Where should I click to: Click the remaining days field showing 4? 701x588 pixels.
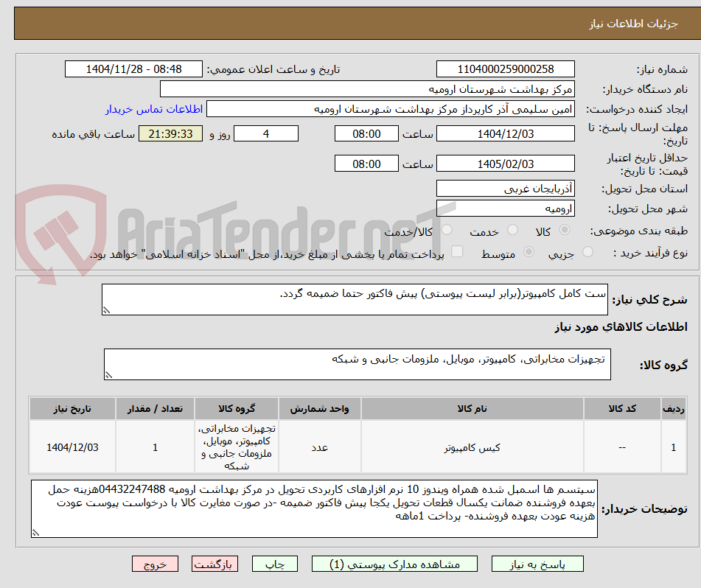(x=266, y=133)
